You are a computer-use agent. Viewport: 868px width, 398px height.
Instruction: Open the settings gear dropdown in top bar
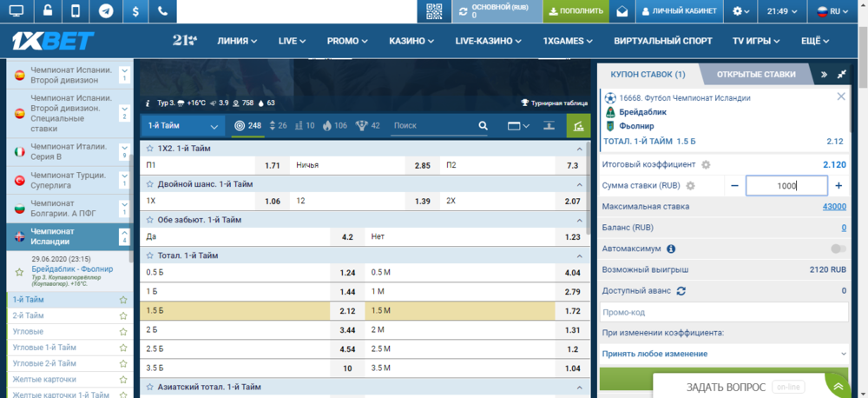740,11
